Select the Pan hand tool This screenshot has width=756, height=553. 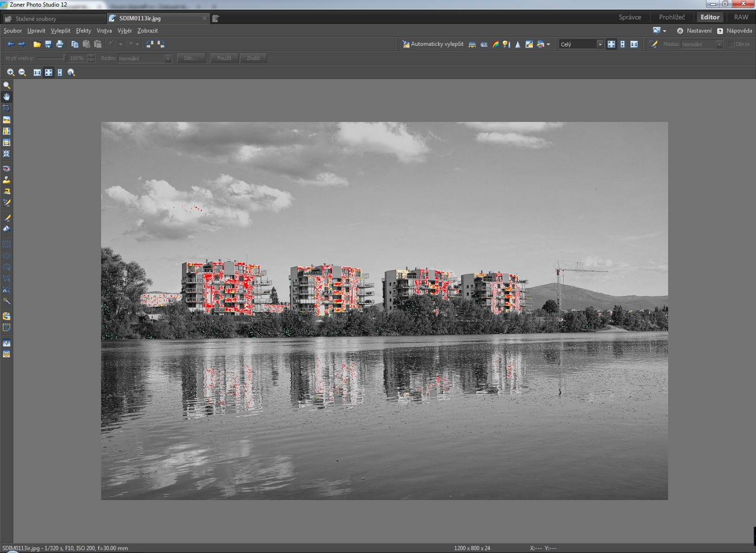[x=6, y=97]
